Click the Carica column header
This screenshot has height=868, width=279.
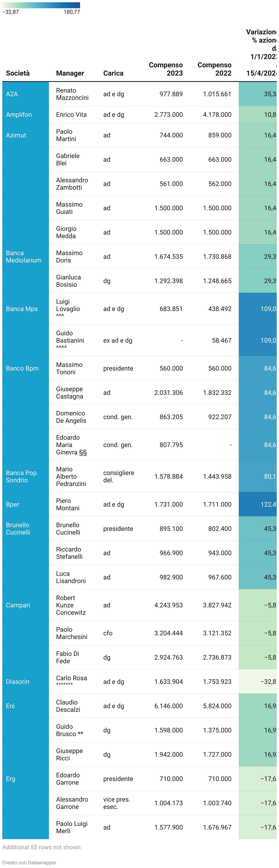113,73
